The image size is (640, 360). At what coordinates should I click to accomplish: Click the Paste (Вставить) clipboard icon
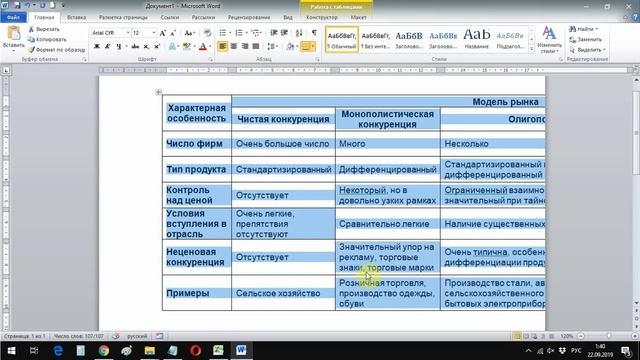tap(13, 34)
